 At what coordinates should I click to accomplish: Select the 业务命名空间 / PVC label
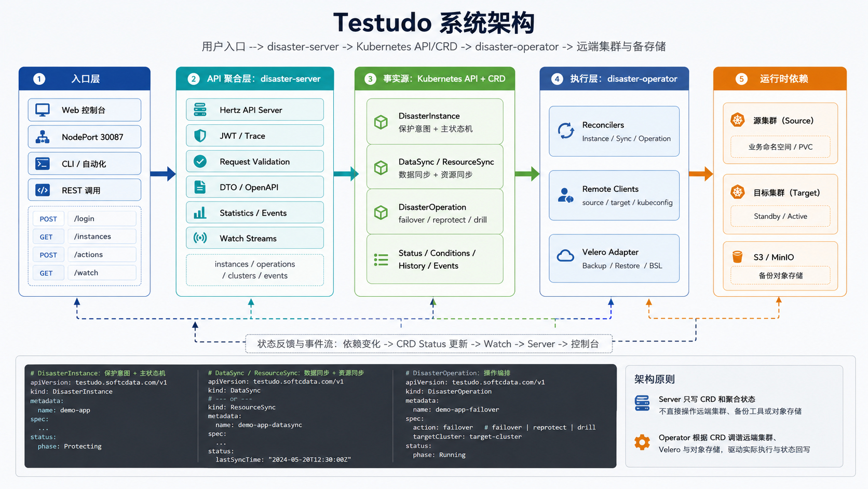pyautogui.click(x=780, y=147)
